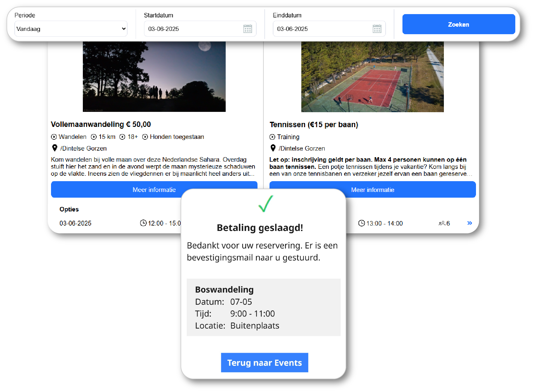Viewport: 533px width, 392px height.
Task: Click the Training tag icon
Action: pos(272,137)
